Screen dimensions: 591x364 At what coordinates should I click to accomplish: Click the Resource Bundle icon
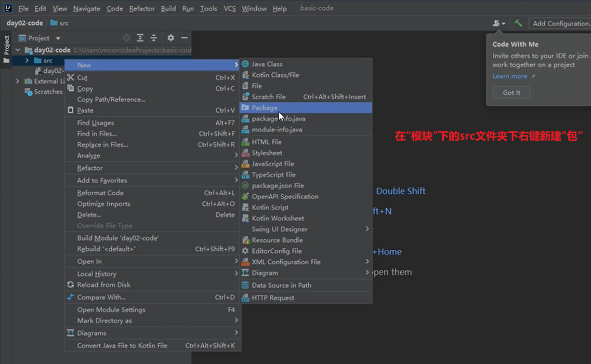coord(245,240)
